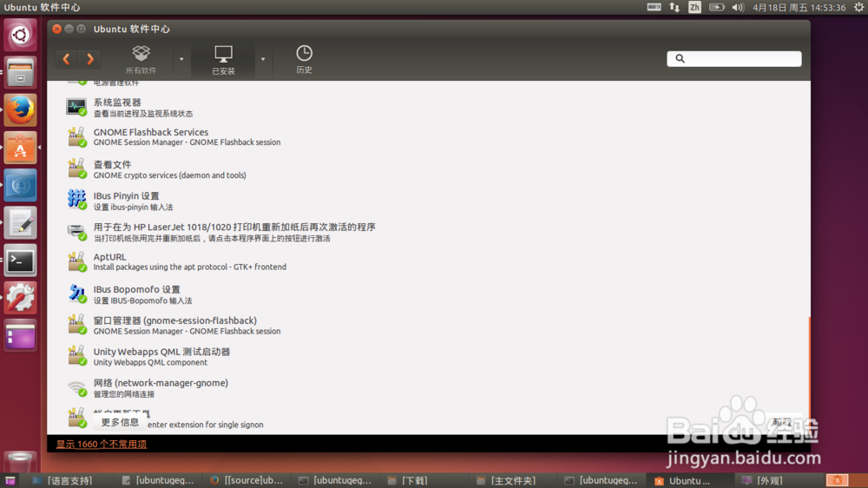Open the volume speaker indicator

738,7
